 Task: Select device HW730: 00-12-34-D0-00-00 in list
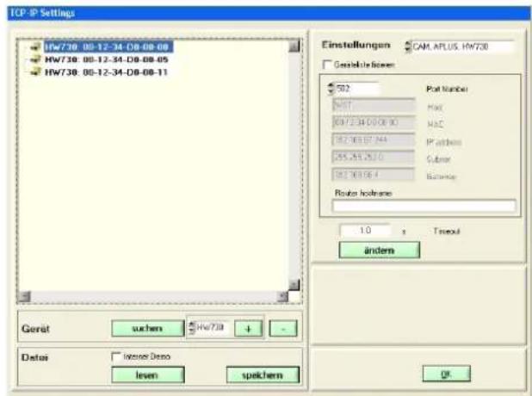(108, 46)
